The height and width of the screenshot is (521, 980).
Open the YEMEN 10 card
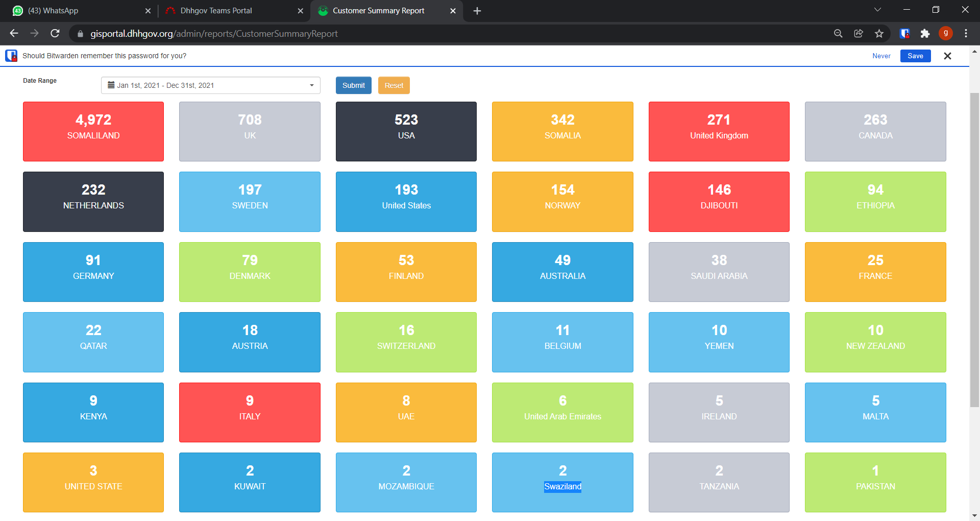point(719,342)
